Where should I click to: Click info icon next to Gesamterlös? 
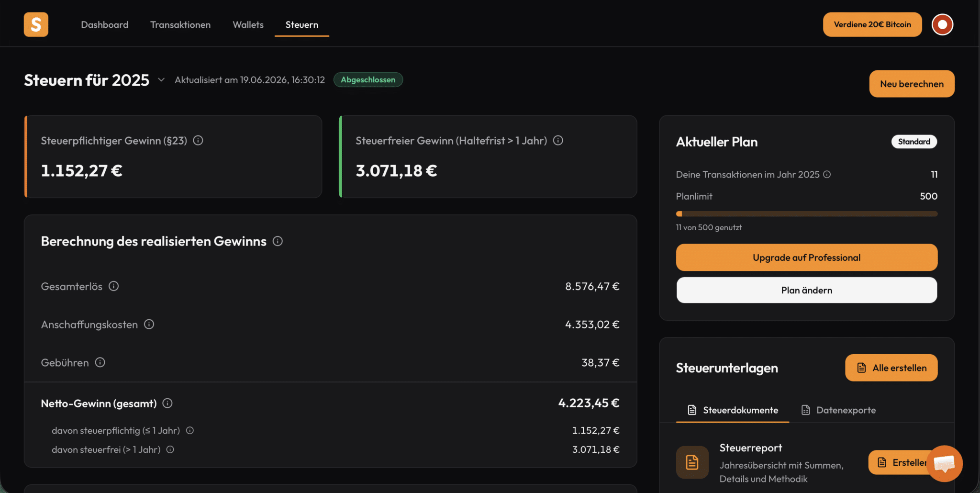(113, 286)
